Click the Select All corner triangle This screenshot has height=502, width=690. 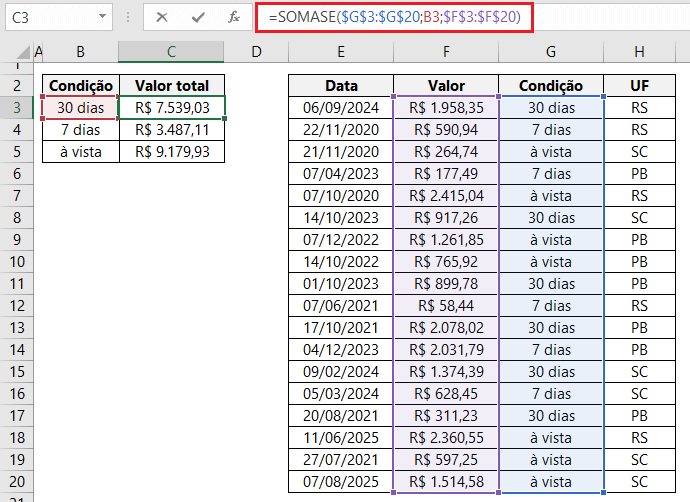22,52
